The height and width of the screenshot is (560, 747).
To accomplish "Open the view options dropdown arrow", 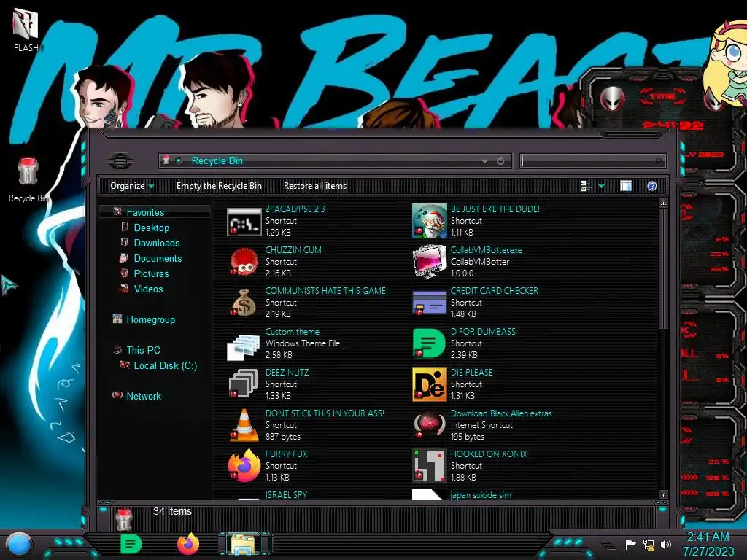I will (x=601, y=186).
